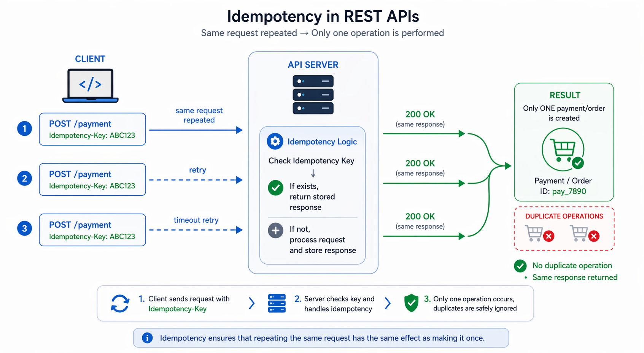Image resolution: width=644 pixels, height=353 pixels.
Task: Click the chevron between steps 2 and 3
Action: pos(387,303)
